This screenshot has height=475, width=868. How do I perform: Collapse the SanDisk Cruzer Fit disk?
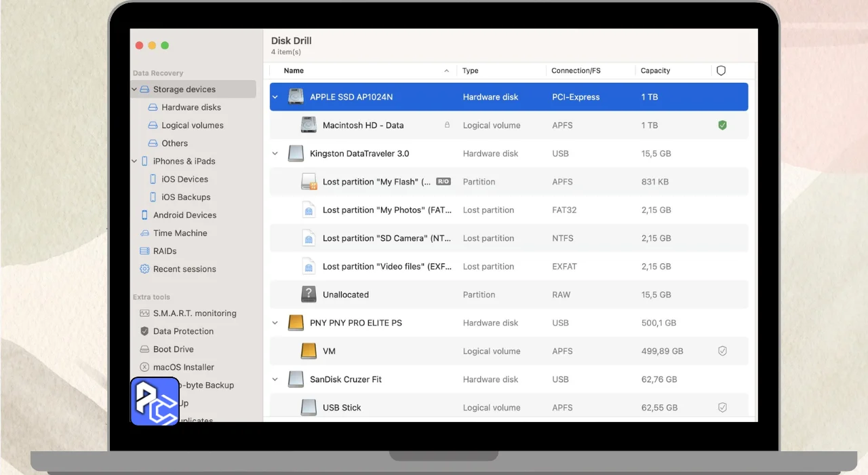click(x=275, y=380)
